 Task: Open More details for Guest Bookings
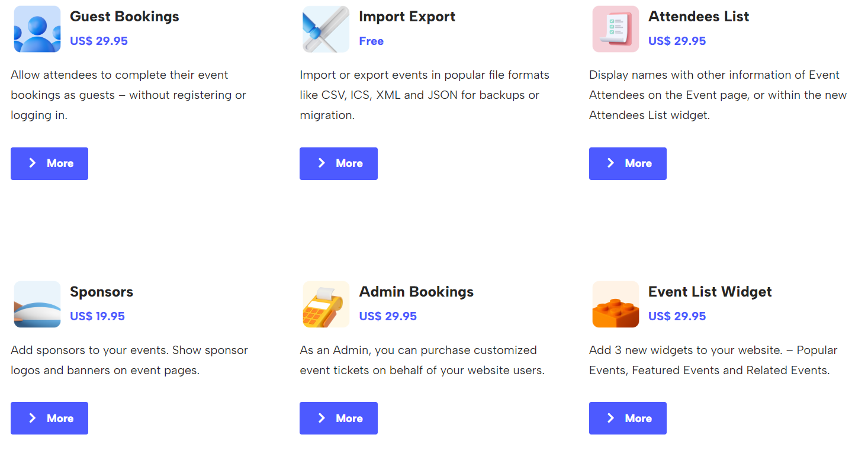[49, 163]
